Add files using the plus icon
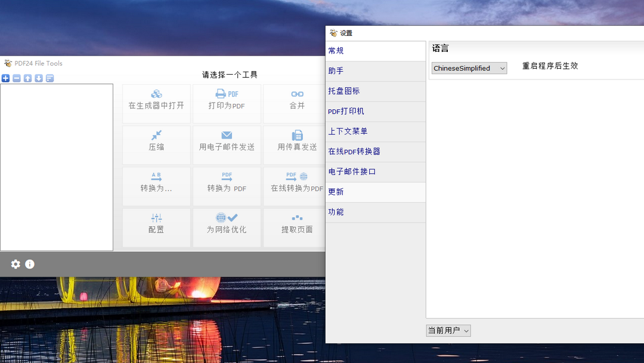This screenshot has height=363, width=644. click(5, 78)
